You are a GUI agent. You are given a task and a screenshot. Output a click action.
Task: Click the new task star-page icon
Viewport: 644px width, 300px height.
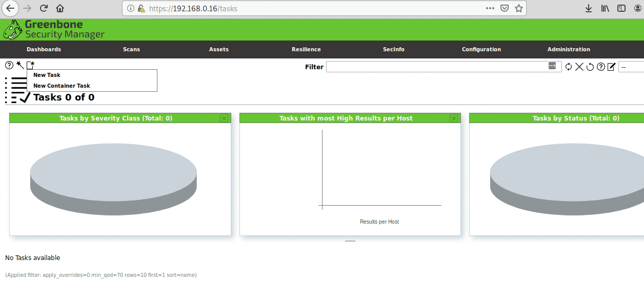point(31,65)
